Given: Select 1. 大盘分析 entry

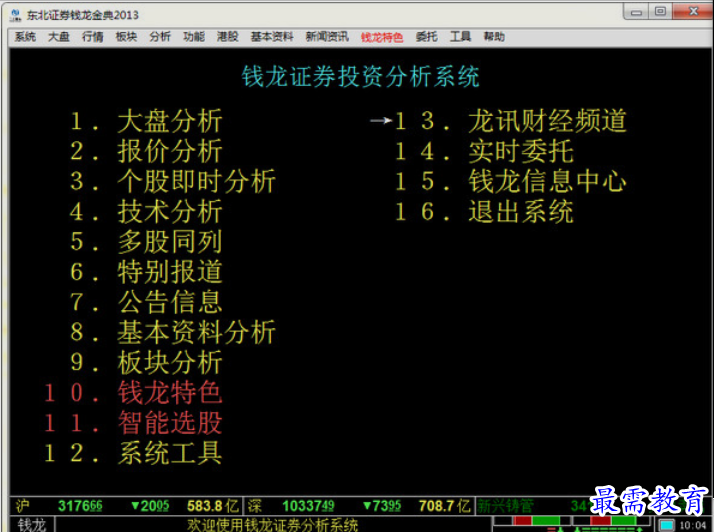Looking at the screenshot, I should click(146, 121).
